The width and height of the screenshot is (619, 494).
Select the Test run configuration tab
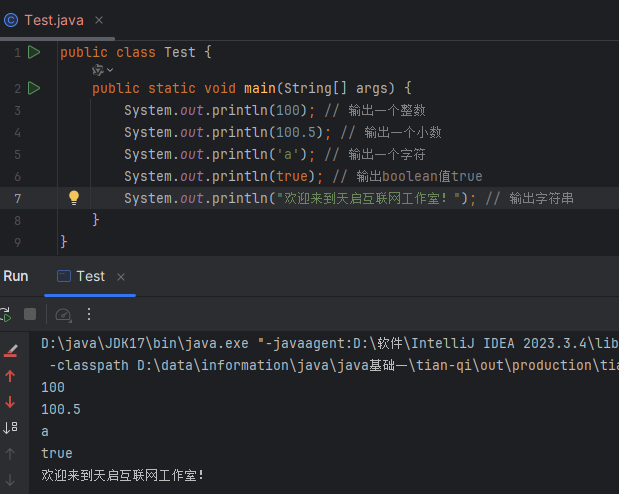tap(89, 276)
